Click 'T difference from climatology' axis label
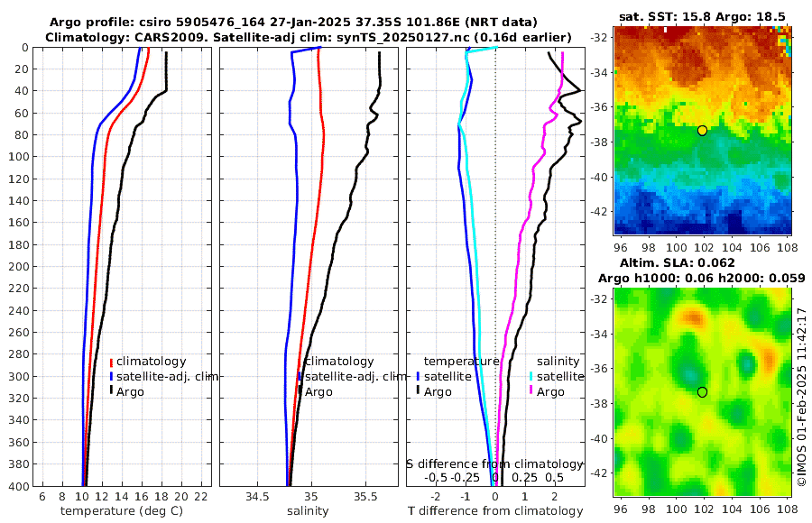Viewport: 812px width, 523px height. pyautogui.click(x=495, y=511)
